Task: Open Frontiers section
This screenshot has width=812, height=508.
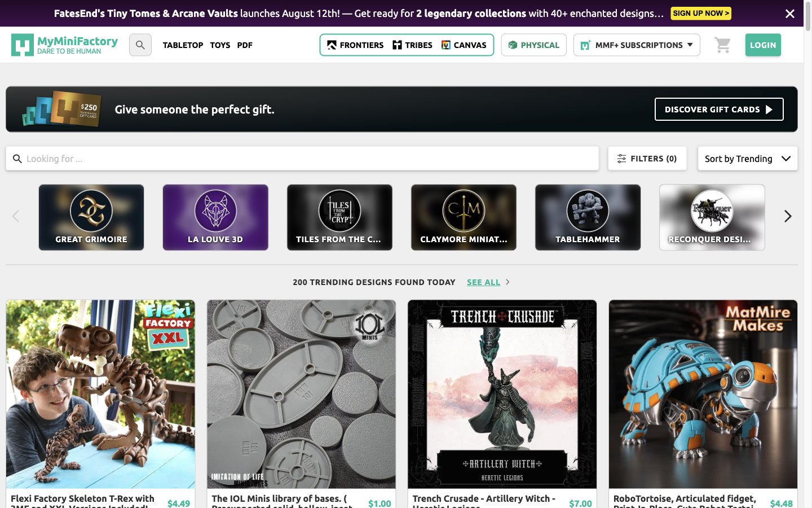Action: coord(355,45)
